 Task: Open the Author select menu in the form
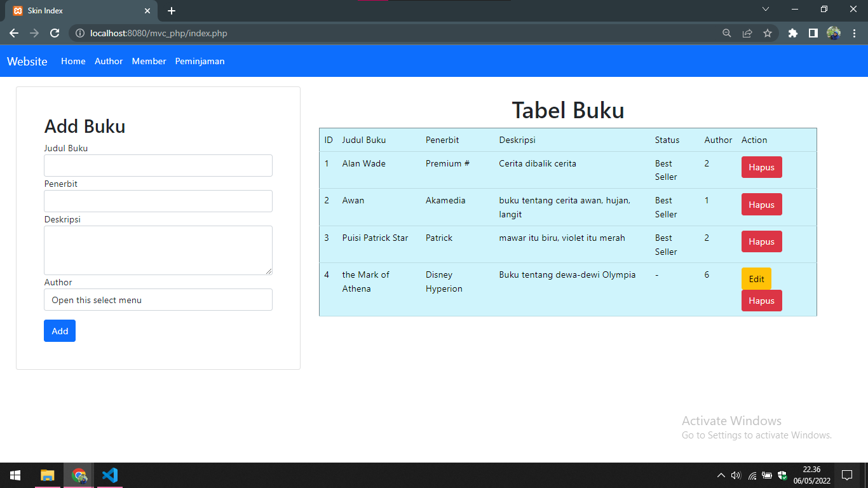point(158,299)
